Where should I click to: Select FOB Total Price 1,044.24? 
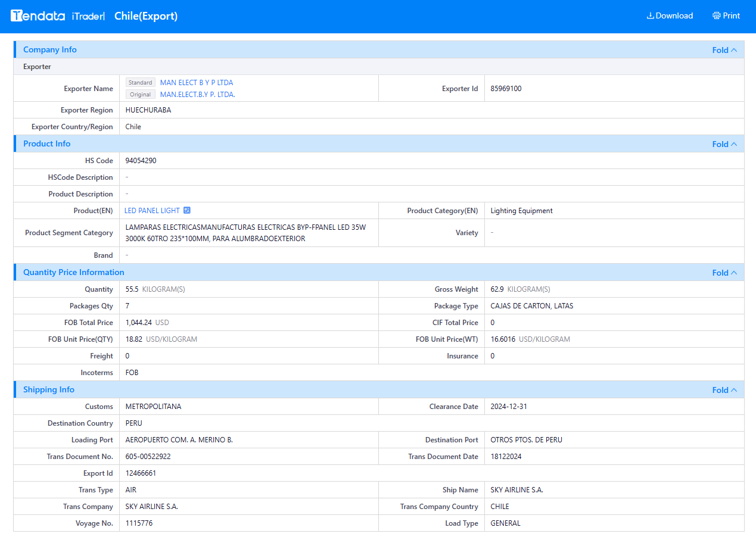[139, 323]
